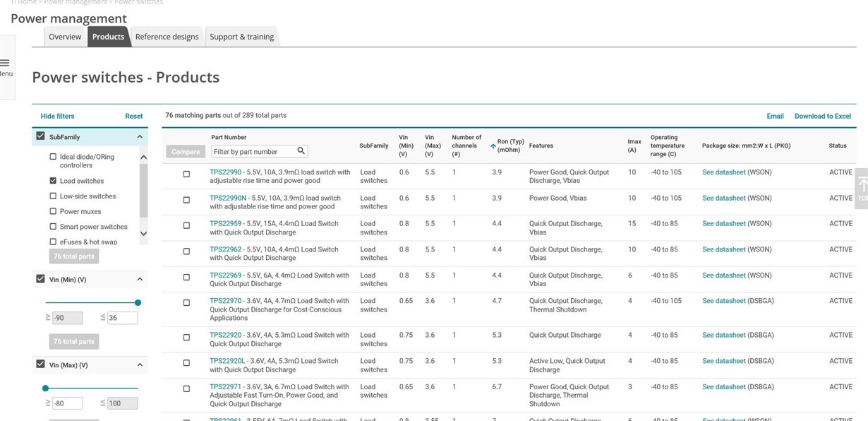Image resolution: width=868 pixels, height=421 pixels.
Task: Click Download to Excel
Action: 823,116
